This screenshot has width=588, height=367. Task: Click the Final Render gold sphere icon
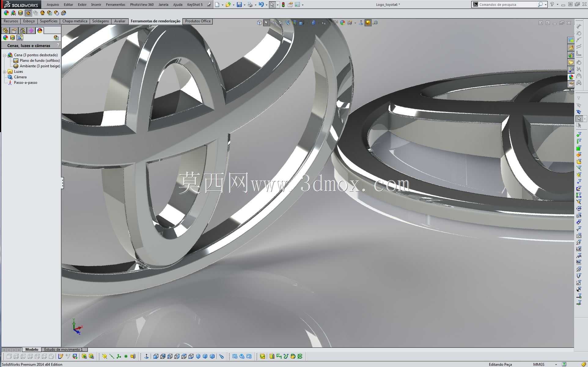click(x=42, y=13)
